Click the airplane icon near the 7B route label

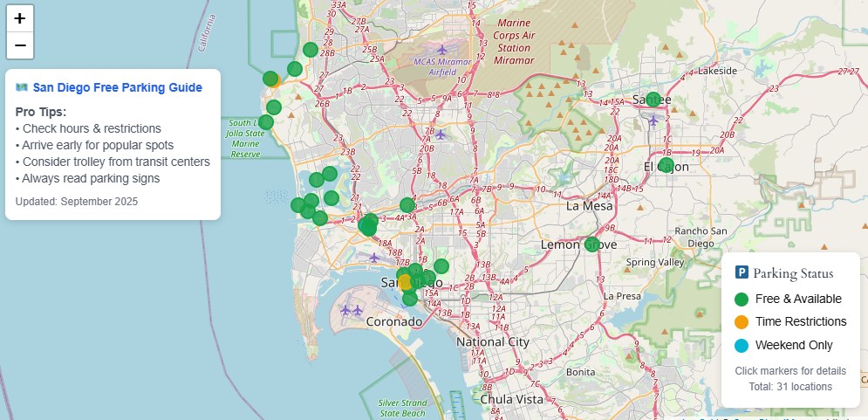click(x=440, y=134)
